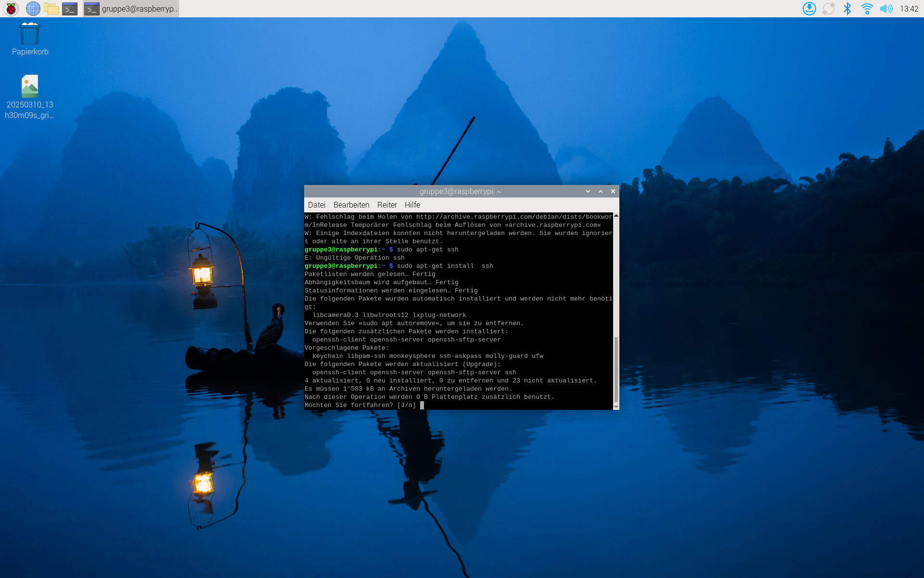
Task: Click the volume speaker icon
Action: pos(885,9)
